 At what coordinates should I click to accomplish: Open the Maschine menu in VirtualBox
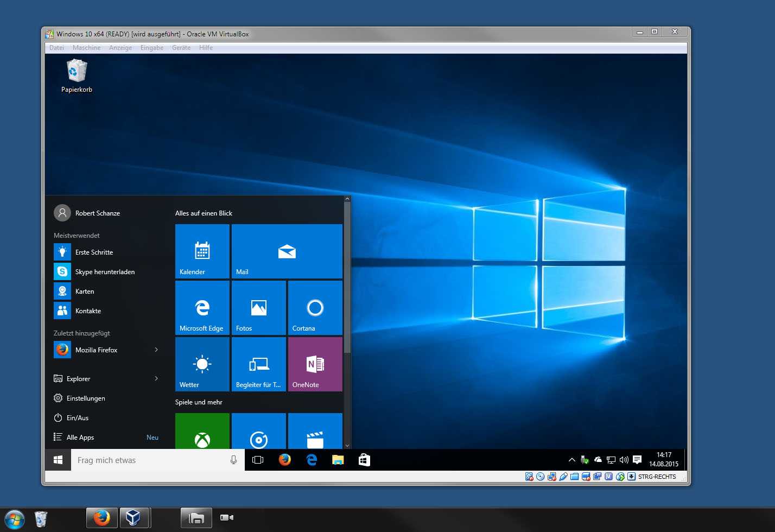87,48
